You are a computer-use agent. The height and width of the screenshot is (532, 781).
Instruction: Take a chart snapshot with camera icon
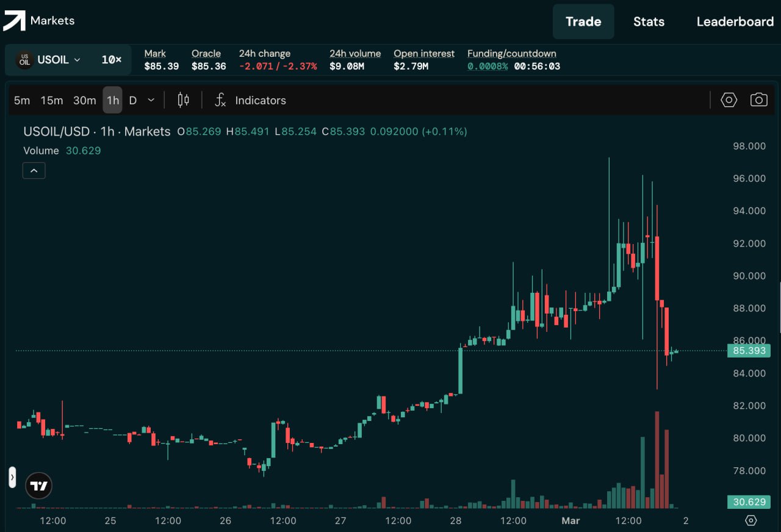tap(758, 100)
